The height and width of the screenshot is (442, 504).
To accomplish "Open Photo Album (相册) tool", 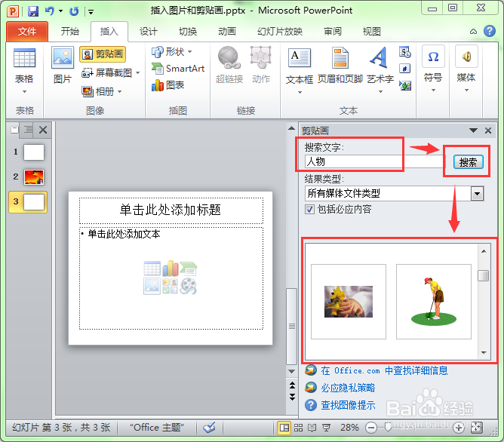I will (x=98, y=91).
